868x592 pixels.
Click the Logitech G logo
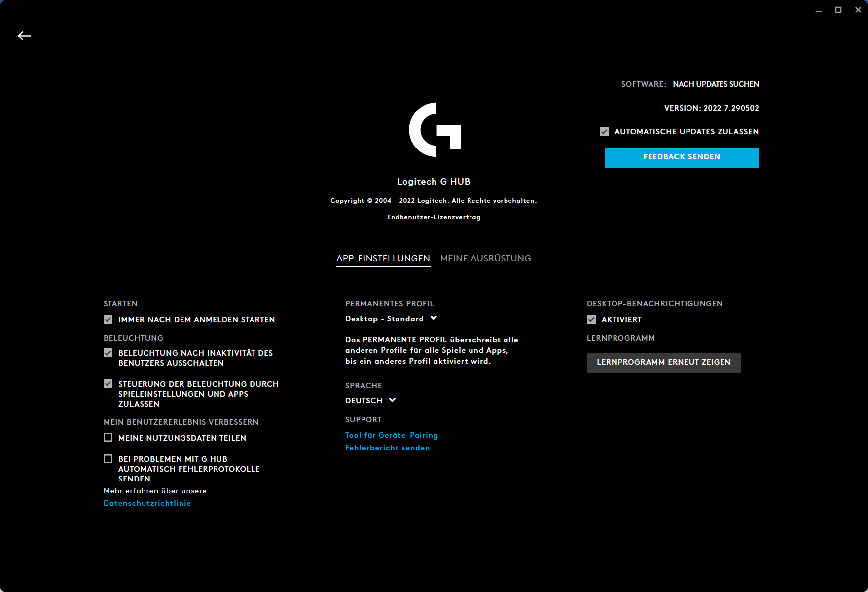pos(434,130)
